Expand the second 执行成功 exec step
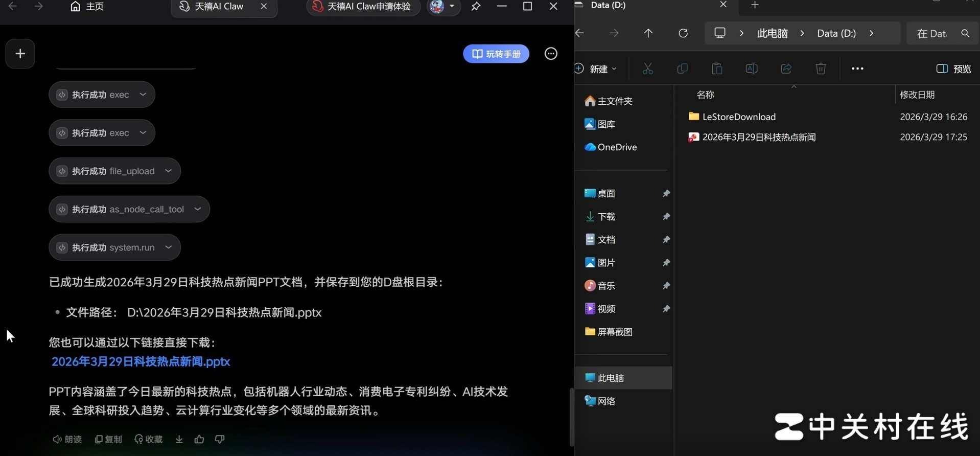Viewport: 980px width, 456px height. pos(102,133)
